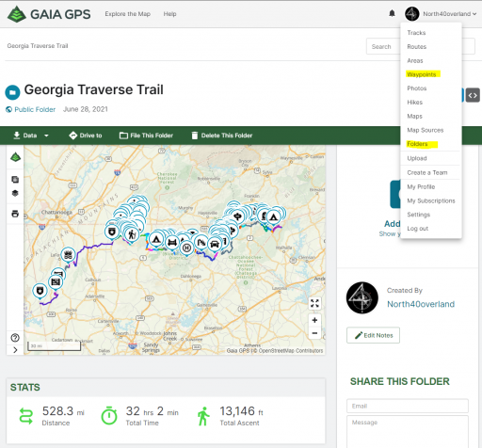Click the Drive to diamond icon
The height and width of the screenshot is (448, 482).
pos(72,136)
